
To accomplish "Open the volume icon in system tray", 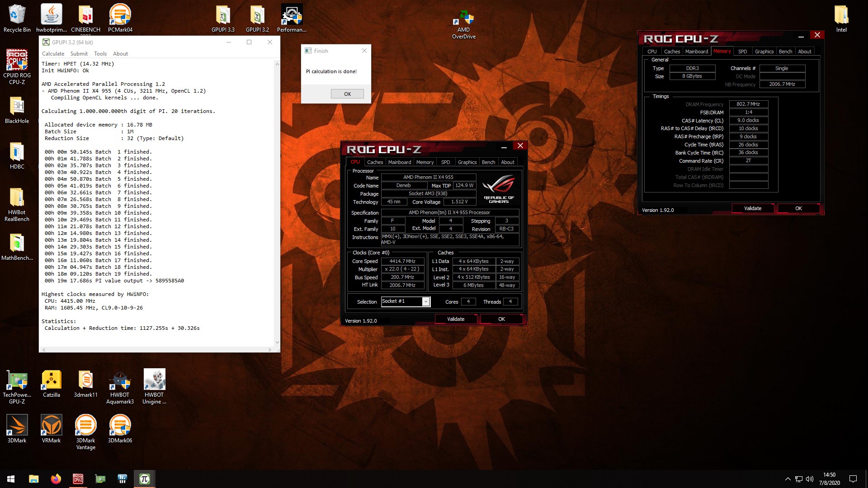I will click(809, 479).
